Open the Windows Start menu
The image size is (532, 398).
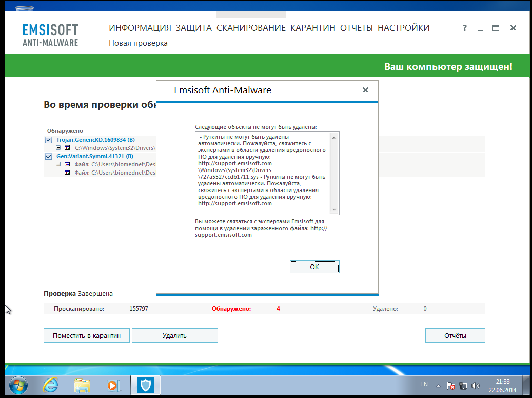click(x=18, y=386)
